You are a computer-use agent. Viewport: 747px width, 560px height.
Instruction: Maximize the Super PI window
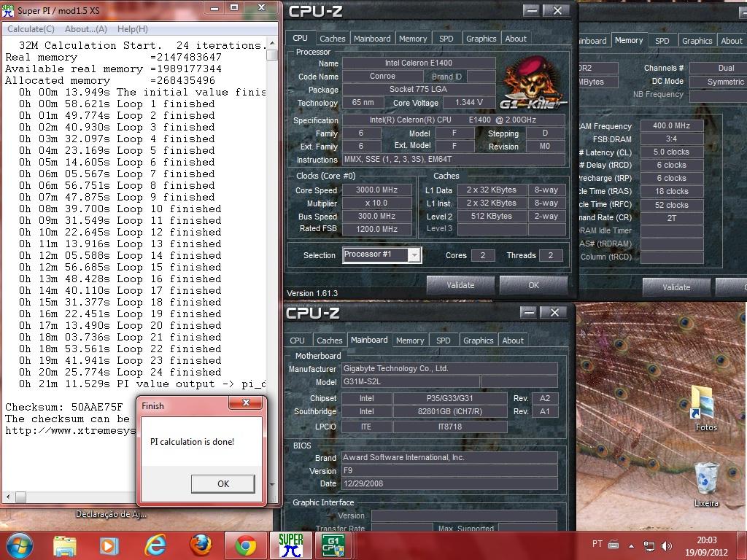pos(234,7)
